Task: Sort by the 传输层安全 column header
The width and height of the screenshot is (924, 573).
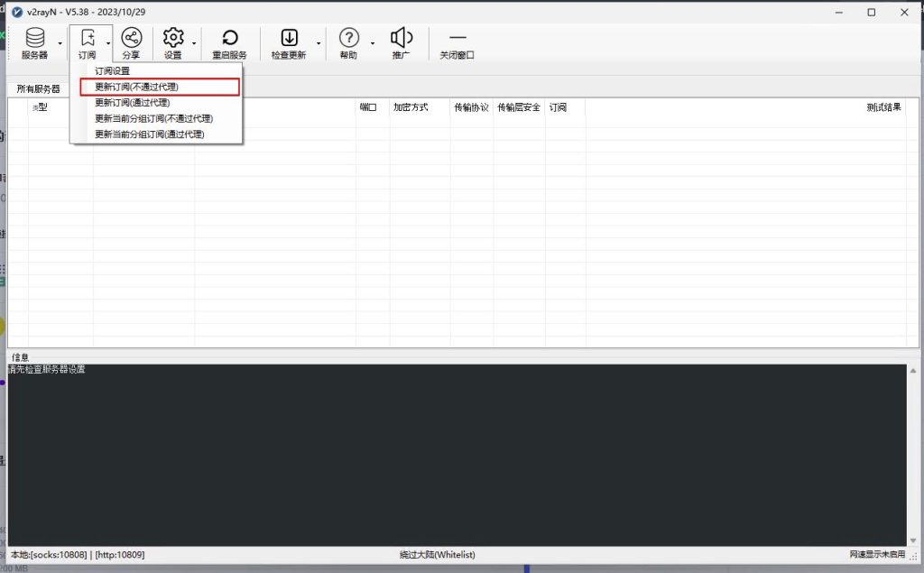Action: (x=519, y=107)
